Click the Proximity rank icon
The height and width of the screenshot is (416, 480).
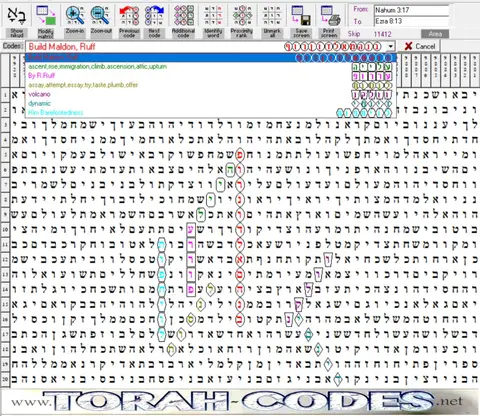[242, 15]
